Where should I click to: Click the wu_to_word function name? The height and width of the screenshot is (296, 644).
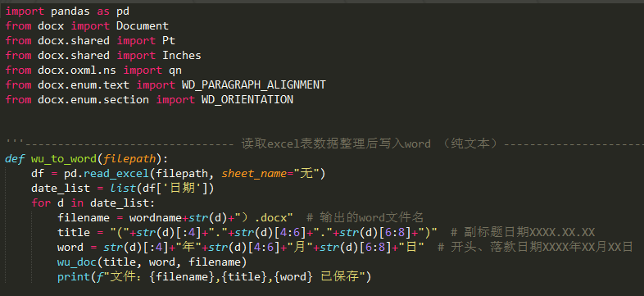coord(64,159)
